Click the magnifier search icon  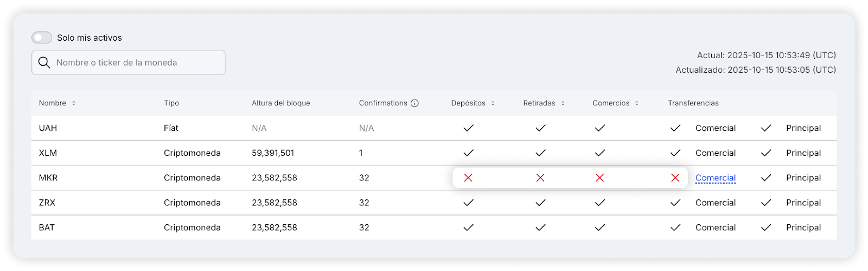[44, 62]
